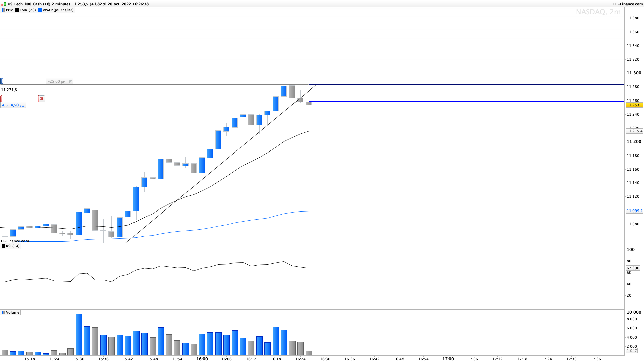Click the RSI (14) indicator icon
Viewport: 644px width, 362px height.
point(3,246)
